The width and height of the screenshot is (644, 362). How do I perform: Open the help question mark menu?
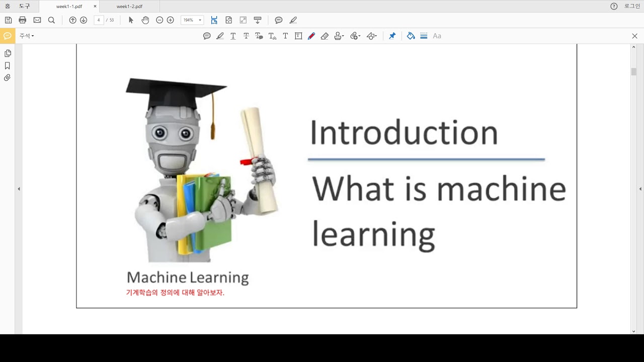[x=614, y=6]
